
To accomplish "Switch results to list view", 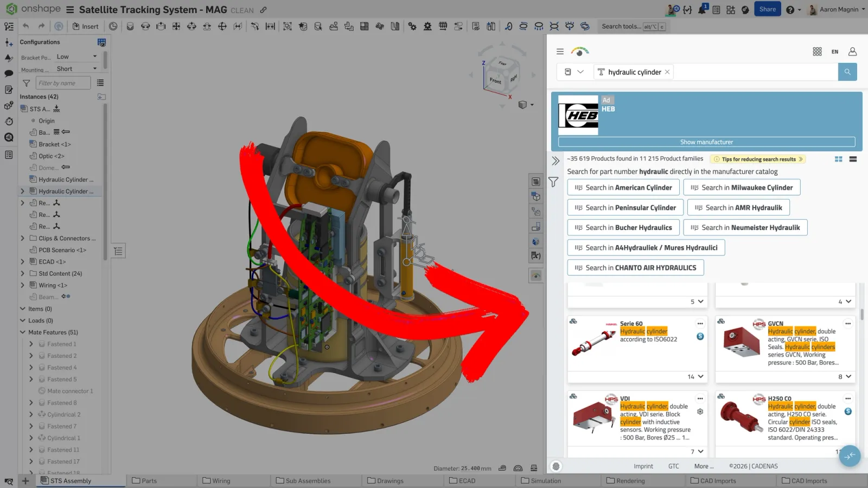I will [x=853, y=159].
